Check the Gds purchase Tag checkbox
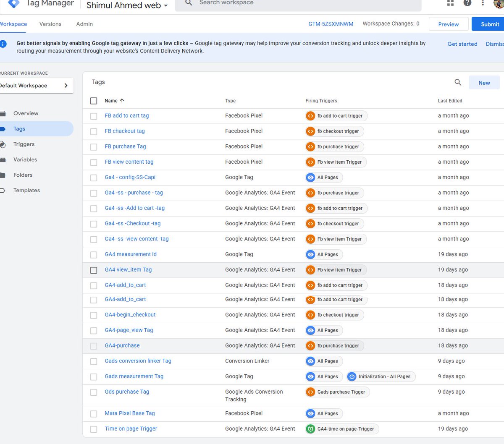The height and width of the screenshot is (444, 504). click(94, 392)
